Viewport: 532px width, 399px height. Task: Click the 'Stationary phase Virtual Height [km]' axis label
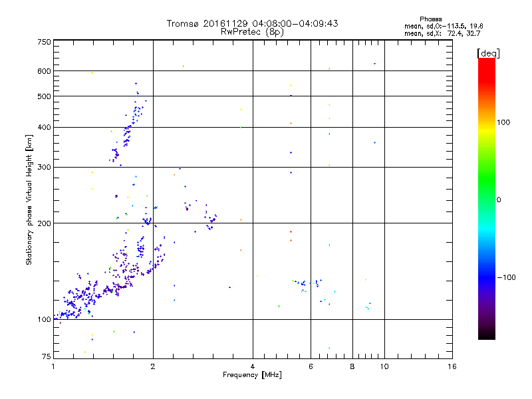29,200
